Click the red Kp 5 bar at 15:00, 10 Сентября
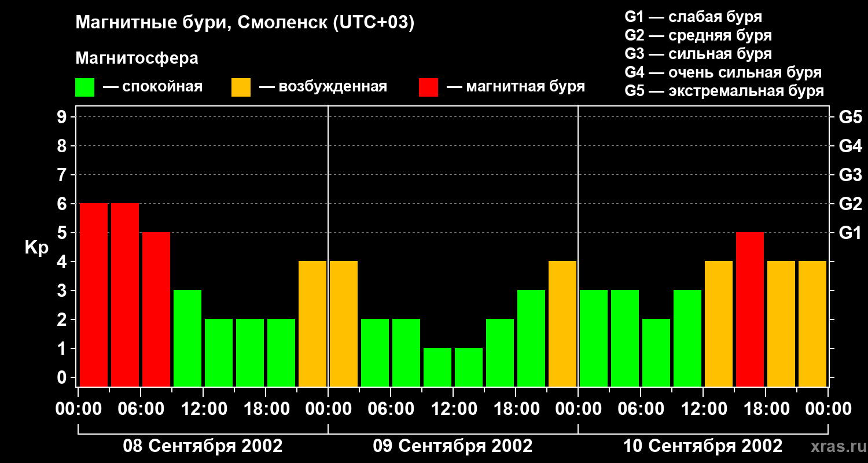868x463 pixels. click(750, 309)
